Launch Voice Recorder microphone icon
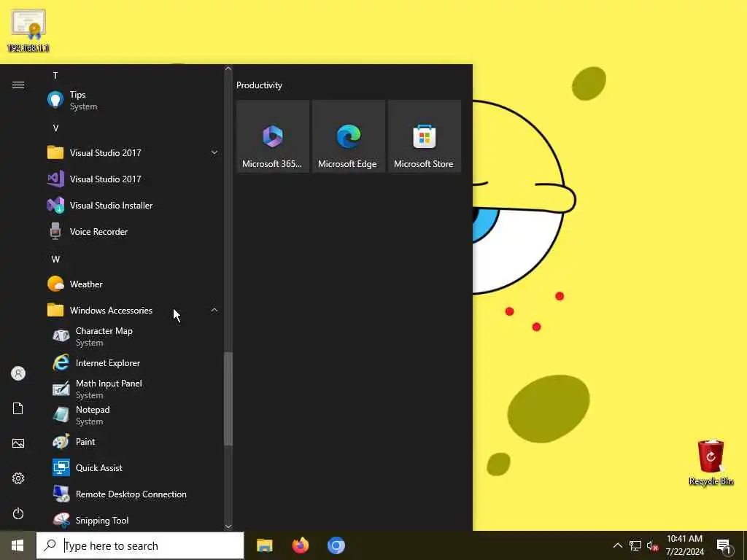 point(55,231)
